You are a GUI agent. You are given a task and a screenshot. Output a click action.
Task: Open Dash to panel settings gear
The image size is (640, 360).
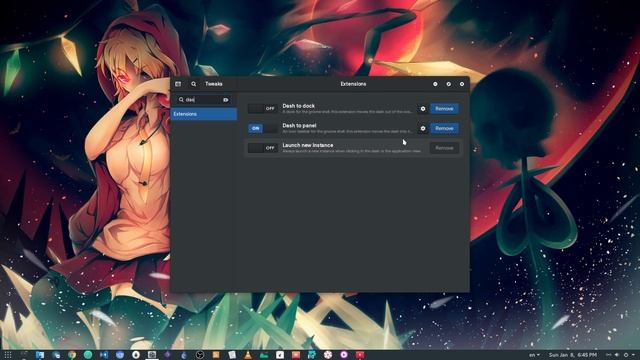(423, 128)
